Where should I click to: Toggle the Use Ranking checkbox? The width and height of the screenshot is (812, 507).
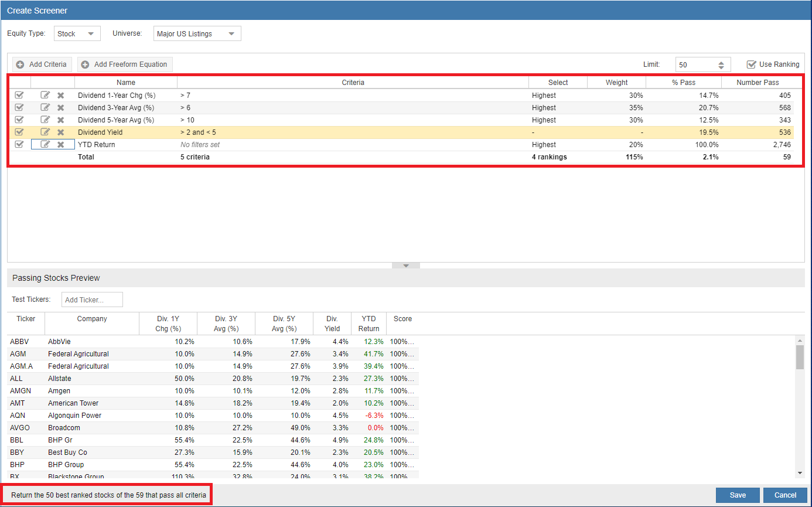pyautogui.click(x=752, y=64)
